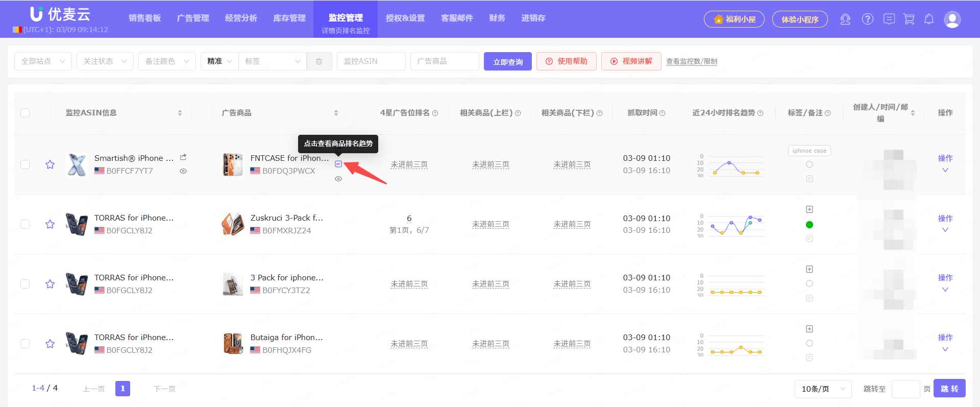Image resolution: width=980 pixels, height=407 pixels.
Task: Toggle the eye icon under FNTCASE product
Action: pos(338,179)
